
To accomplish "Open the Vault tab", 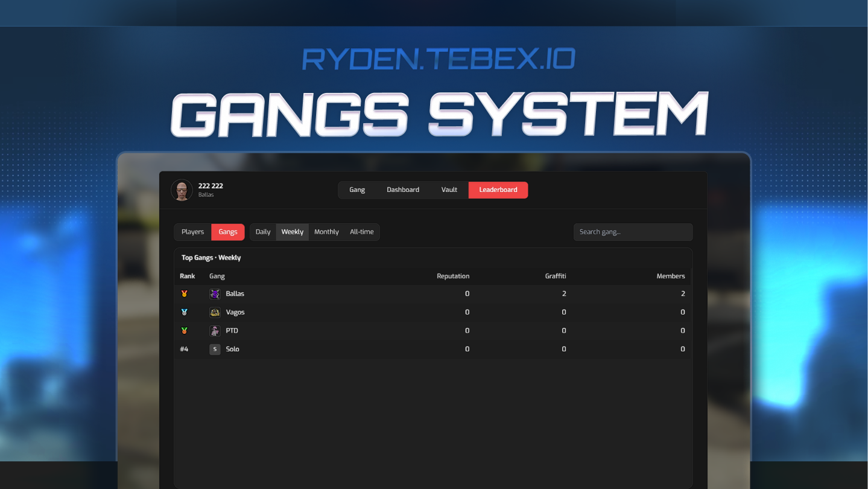I will click(x=449, y=190).
